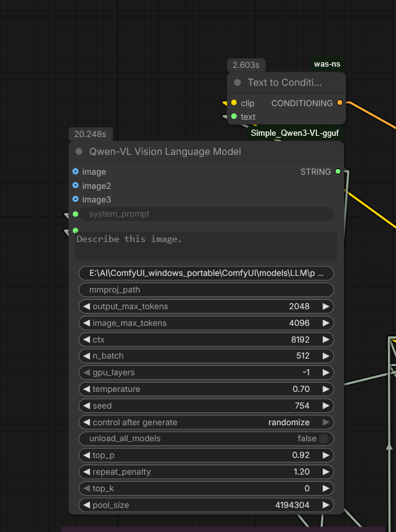This screenshot has width=396, height=532.
Task: Increase top_k with right arrow
Action: coord(326,489)
